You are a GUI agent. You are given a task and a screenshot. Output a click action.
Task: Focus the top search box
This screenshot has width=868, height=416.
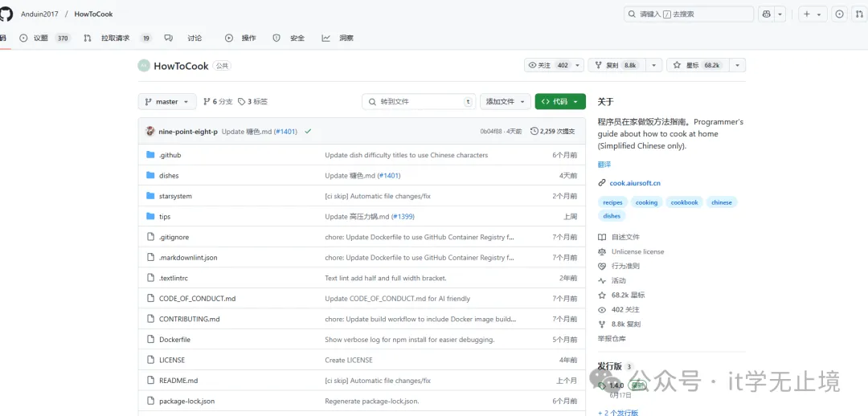(x=689, y=14)
